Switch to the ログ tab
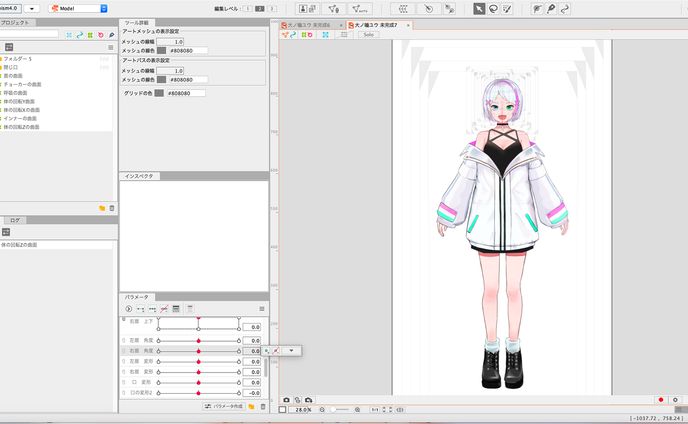The height and width of the screenshot is (424, 688). [15, 220]
